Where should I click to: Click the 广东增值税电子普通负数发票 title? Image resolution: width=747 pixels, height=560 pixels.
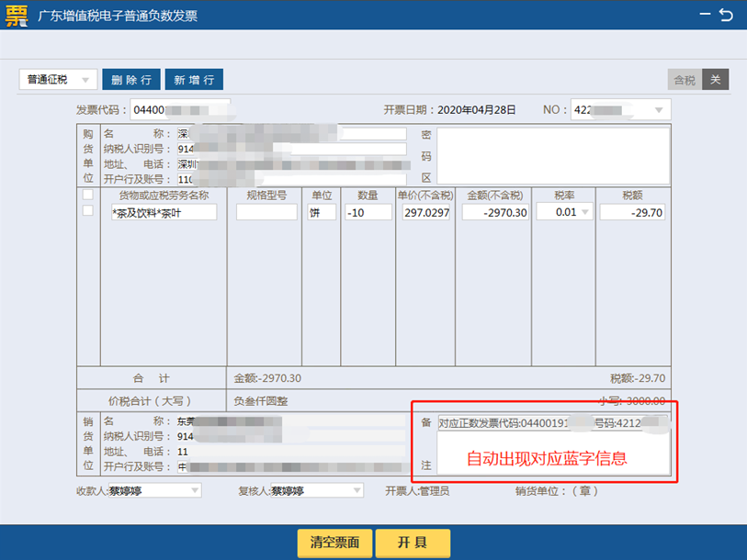(x=118, y=16)
